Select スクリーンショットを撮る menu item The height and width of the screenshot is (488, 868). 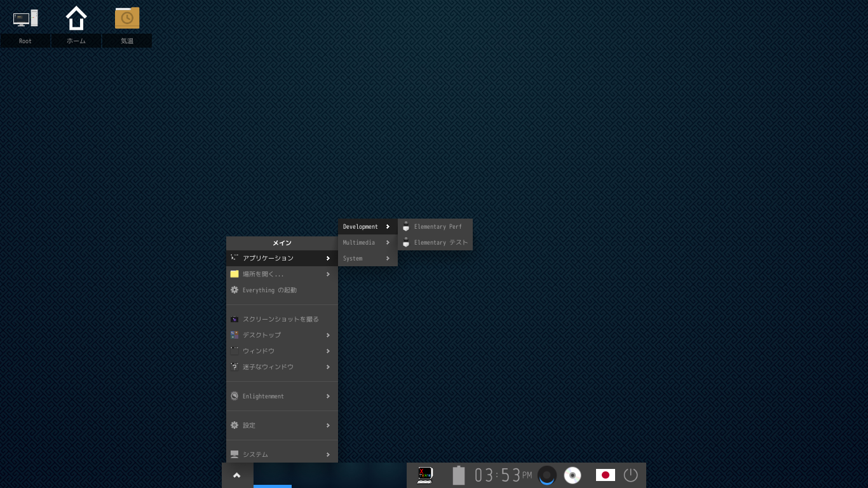280,319
